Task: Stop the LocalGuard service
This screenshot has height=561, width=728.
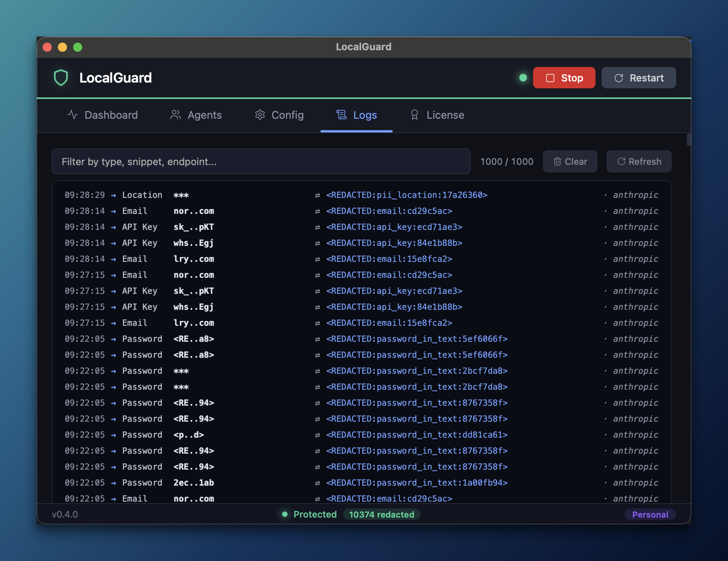Action: tap(564, 78)
